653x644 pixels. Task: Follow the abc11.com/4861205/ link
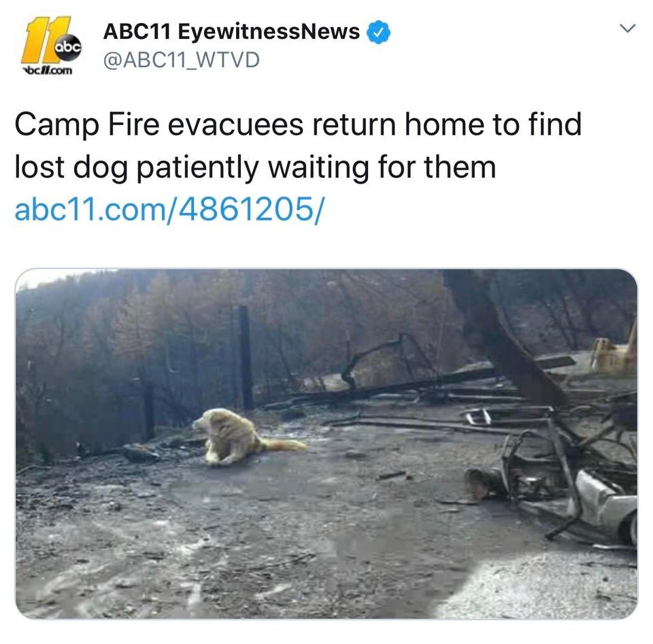(169, 209)
